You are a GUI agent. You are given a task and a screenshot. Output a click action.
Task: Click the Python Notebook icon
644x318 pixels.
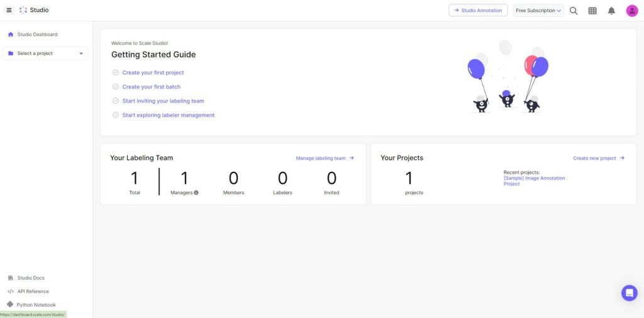coord(10,304)
